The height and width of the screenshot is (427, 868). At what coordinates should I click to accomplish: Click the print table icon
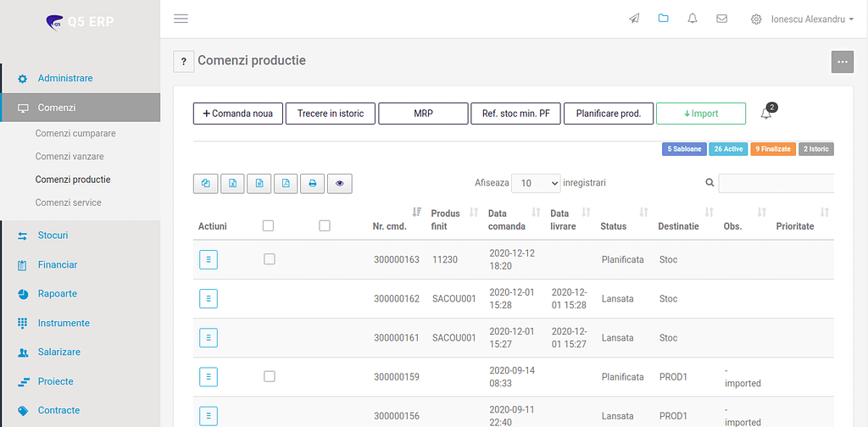(312, 184)
